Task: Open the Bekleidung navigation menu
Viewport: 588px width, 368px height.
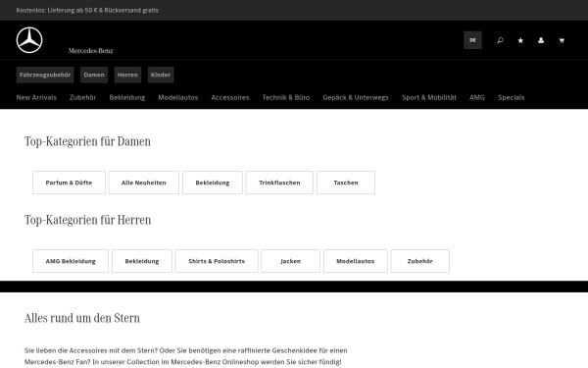Action: 127,97
